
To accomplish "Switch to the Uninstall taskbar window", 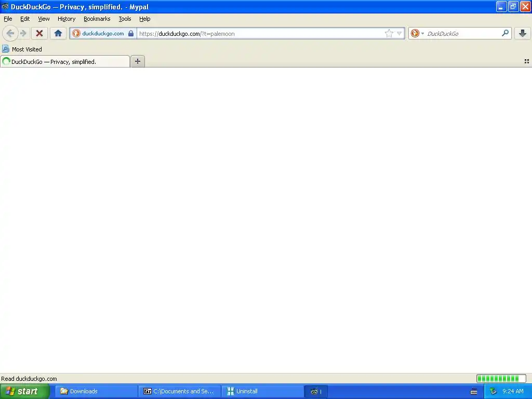I will 263,391.
